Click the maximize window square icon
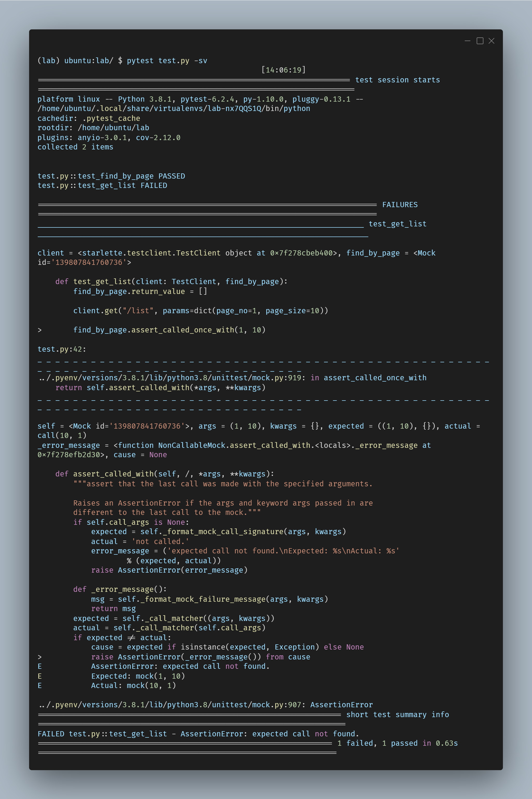The image size is (532, 799). [480, 41]
